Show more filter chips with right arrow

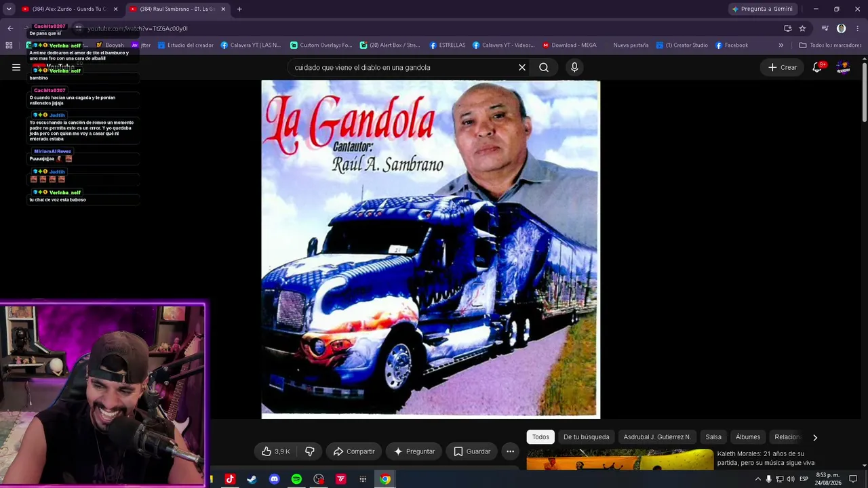coord(815,437)
